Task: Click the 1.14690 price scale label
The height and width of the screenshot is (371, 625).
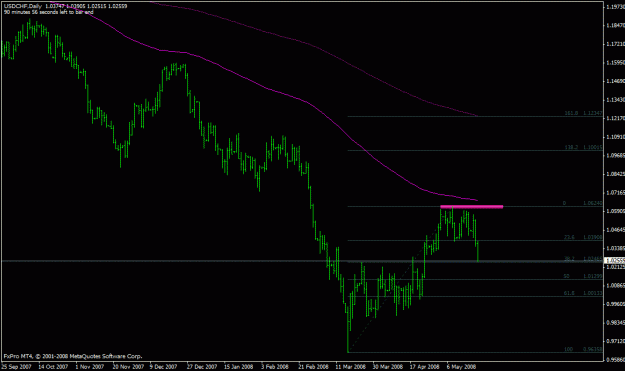Action: (x=615, y=81)
